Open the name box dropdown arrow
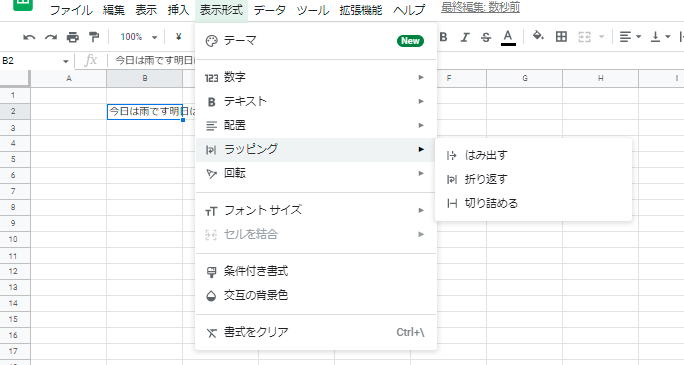 (x=65, y=61)
